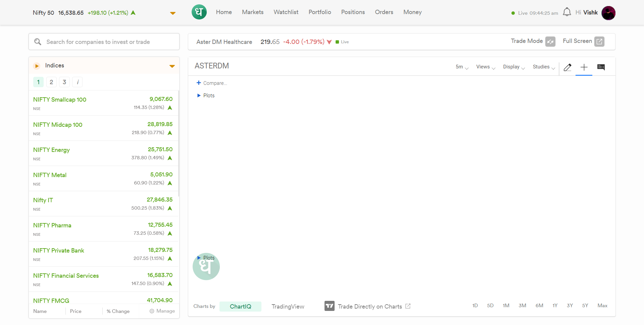Open NIFTY Pharma row
This screenshot has height=325, width=644.
point(103,229)
